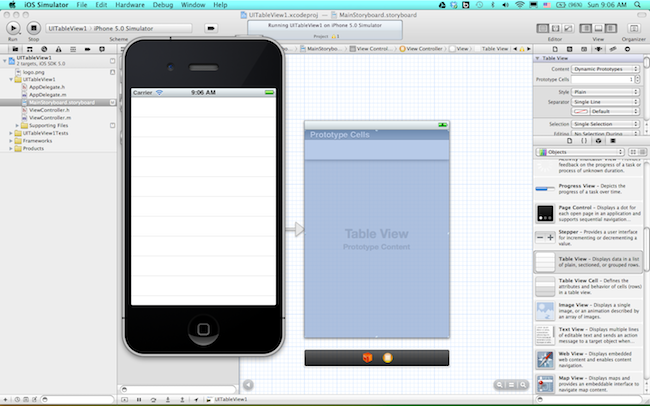Select the Version editor button

pos(568,28)
